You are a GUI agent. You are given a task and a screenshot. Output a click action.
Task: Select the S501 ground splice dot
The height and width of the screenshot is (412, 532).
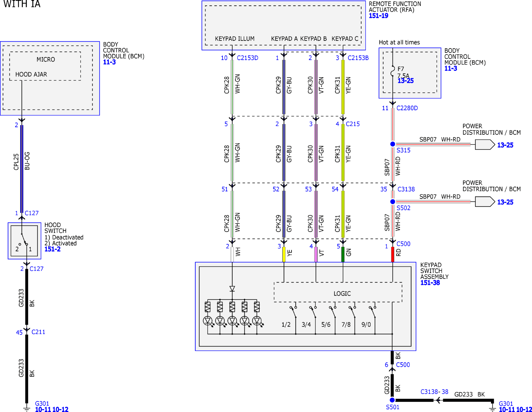[x=392, y=400]
